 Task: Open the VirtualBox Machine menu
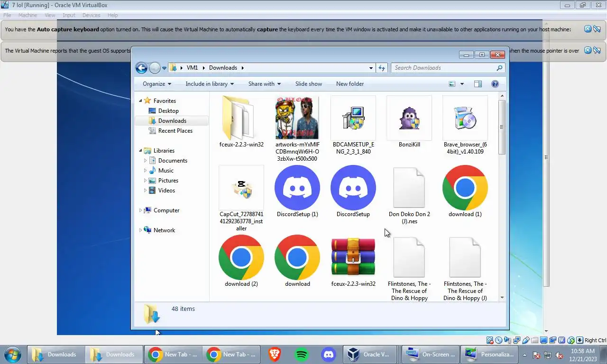pyautogui.click(x=28, y=15)
